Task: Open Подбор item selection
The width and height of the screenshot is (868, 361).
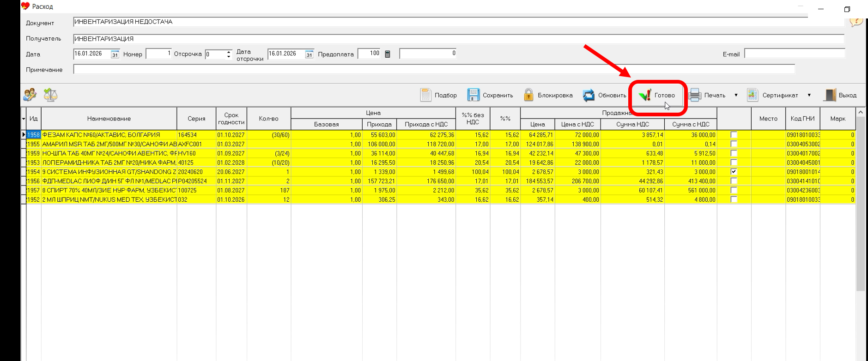Action: (439, 95)
